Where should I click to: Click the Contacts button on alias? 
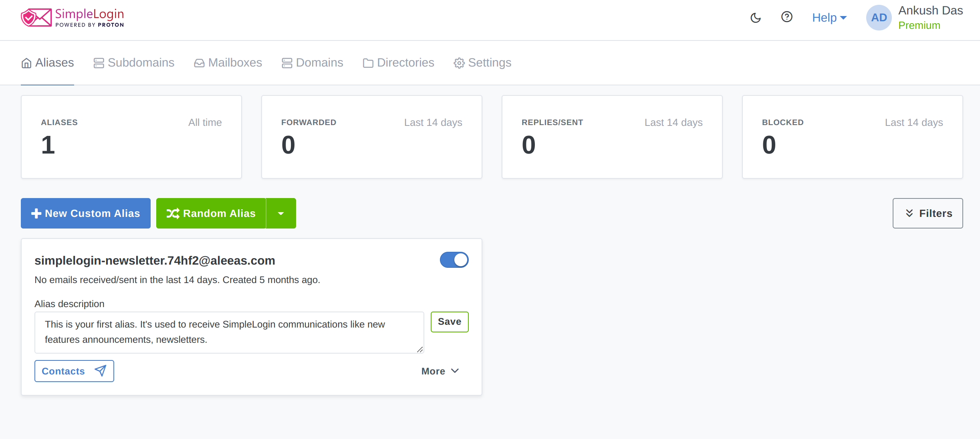coord(74,371)
